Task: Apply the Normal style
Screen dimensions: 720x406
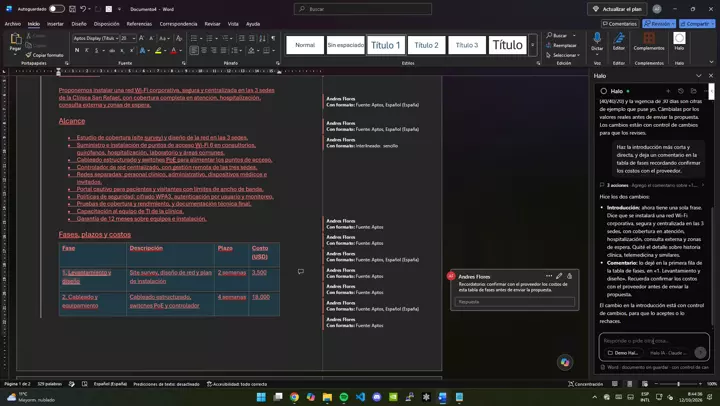Action: tap(305, 45)
